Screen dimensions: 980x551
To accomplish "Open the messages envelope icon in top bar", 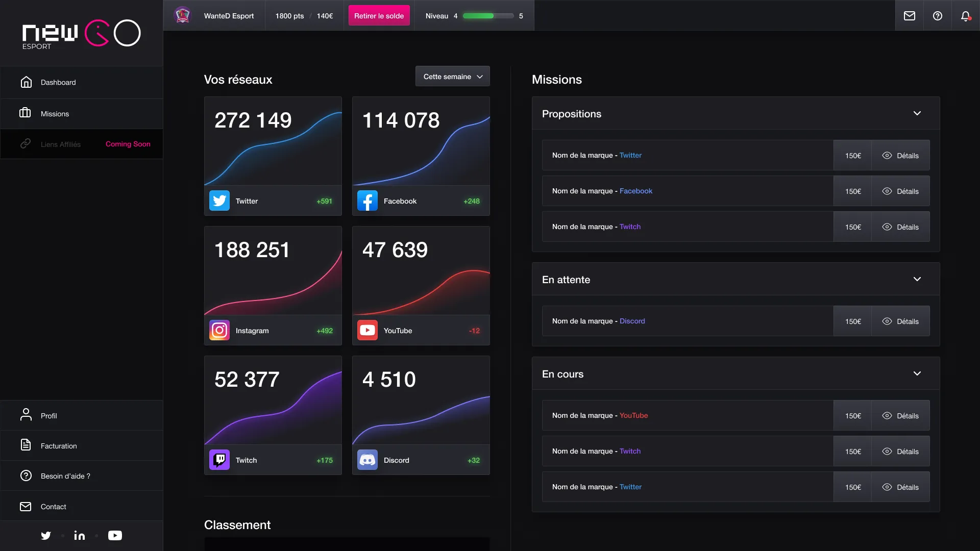I will click(910, 16).
